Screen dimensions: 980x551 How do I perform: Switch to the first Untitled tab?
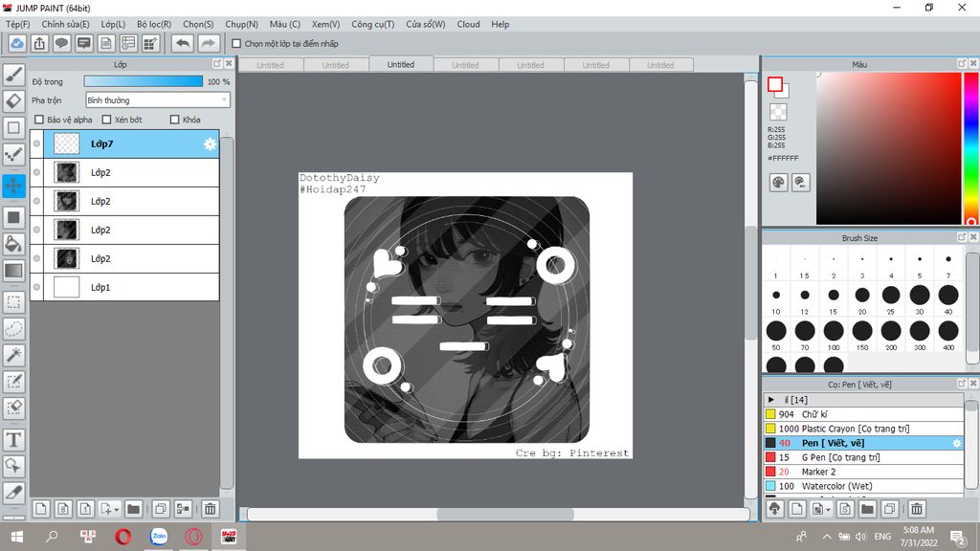pos(271,65)
